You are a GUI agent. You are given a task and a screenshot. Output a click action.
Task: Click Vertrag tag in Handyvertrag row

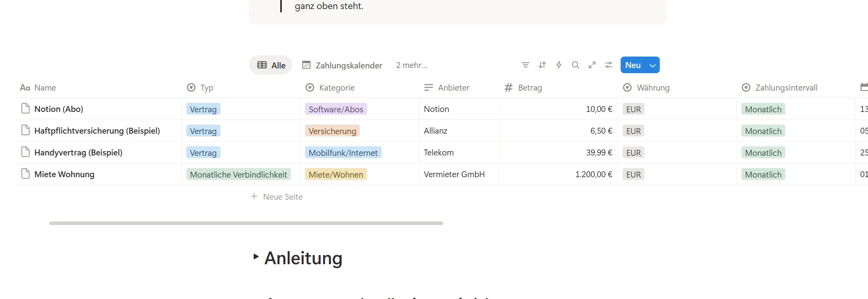203,153
